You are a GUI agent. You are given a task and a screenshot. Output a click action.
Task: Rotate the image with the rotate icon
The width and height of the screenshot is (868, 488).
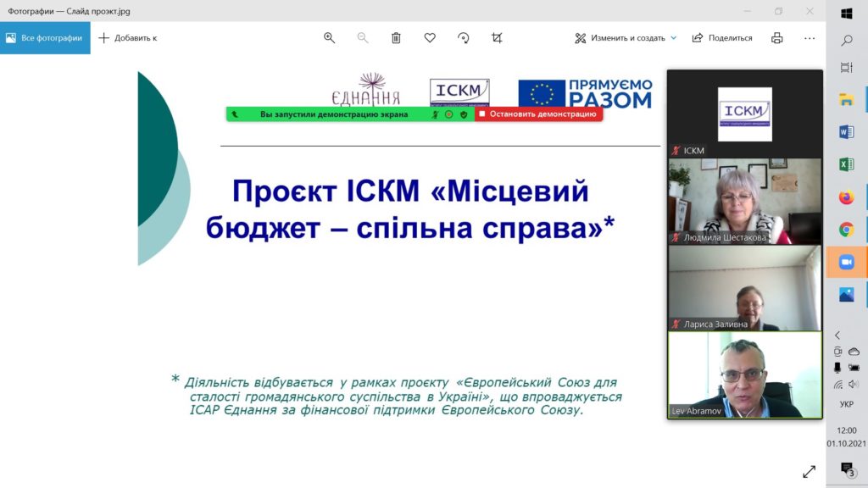[x=463, y=38]
